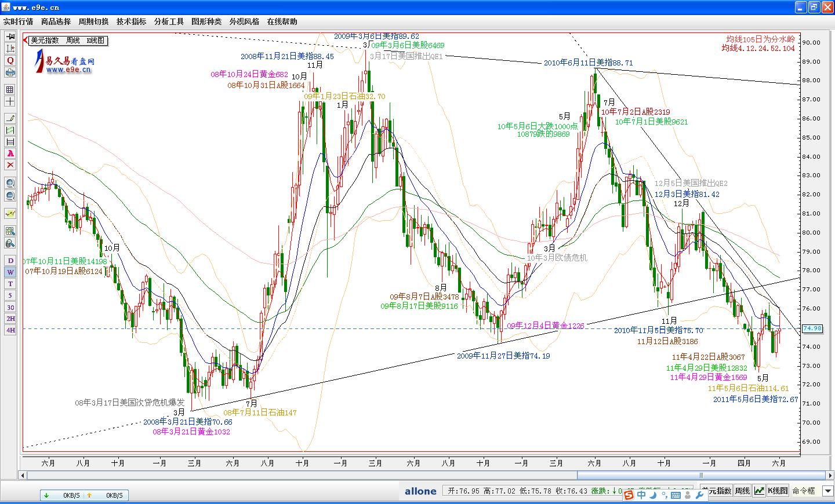Screen dimensions: 835x504
Task: Select the 5-minute period button
Action: 10,295
